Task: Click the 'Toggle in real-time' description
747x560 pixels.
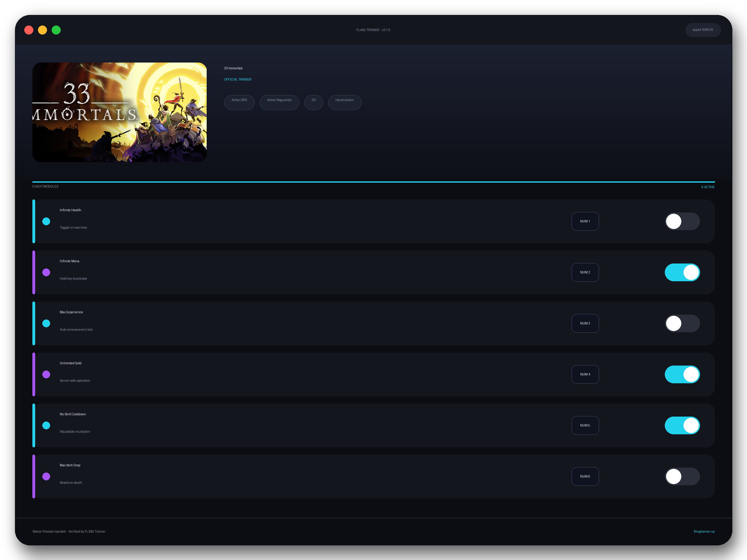Action: point(73,227)
